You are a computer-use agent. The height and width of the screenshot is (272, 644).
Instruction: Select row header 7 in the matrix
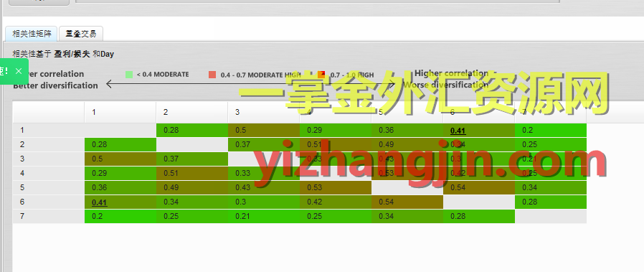tap(49, 216)
